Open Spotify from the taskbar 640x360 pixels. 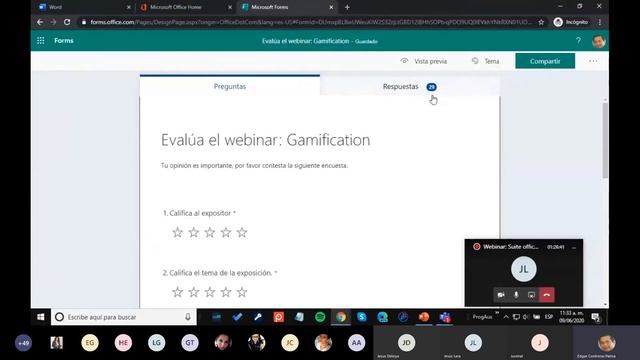click(320, 317)
